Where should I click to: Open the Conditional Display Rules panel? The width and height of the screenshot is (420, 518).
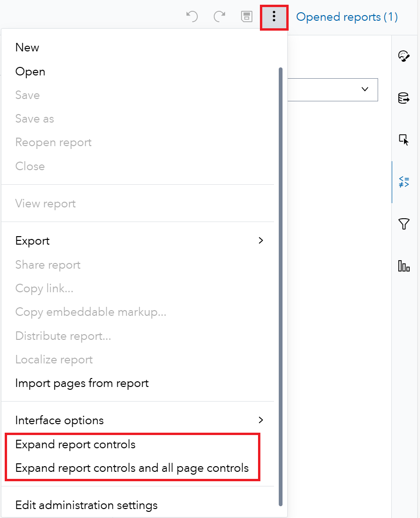pos(404,181)
